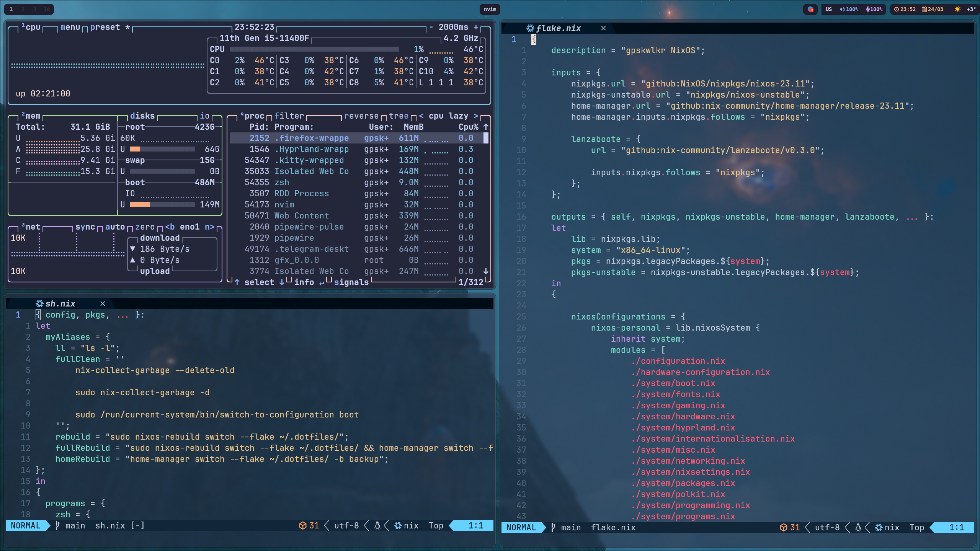The image size is (980, 551).
Task: Click the gear icon on the flake.nix tab
Action: pyautogui.click(x=530, y=28)
